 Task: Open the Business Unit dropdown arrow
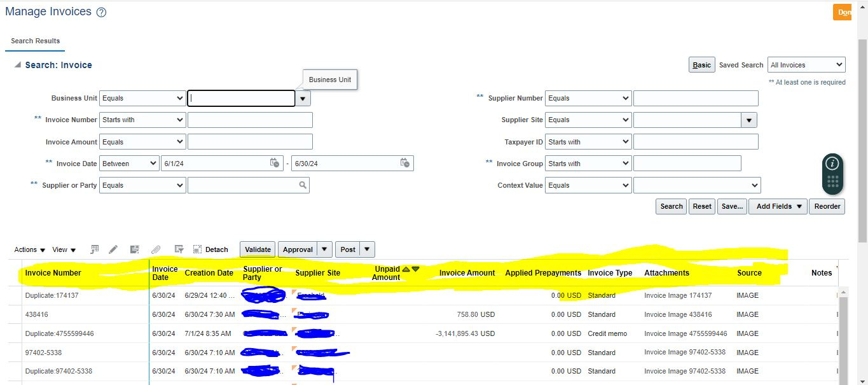pos(302,98)
